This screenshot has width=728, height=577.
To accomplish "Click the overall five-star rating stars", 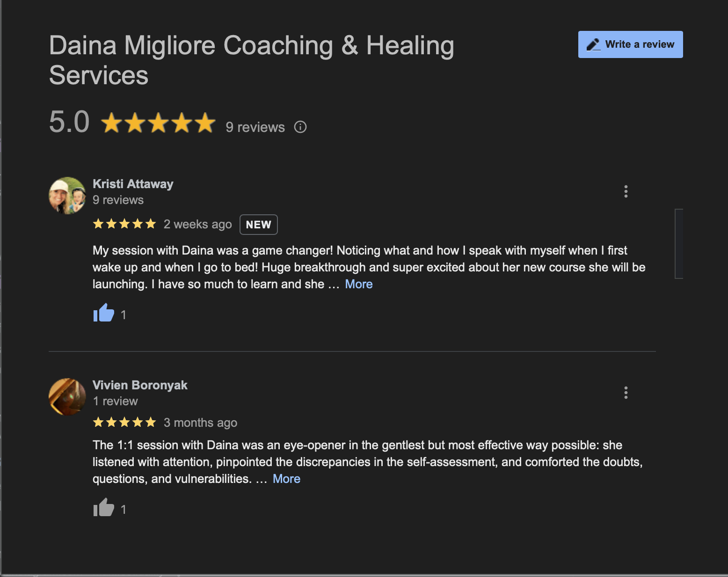I will [158, 123].
